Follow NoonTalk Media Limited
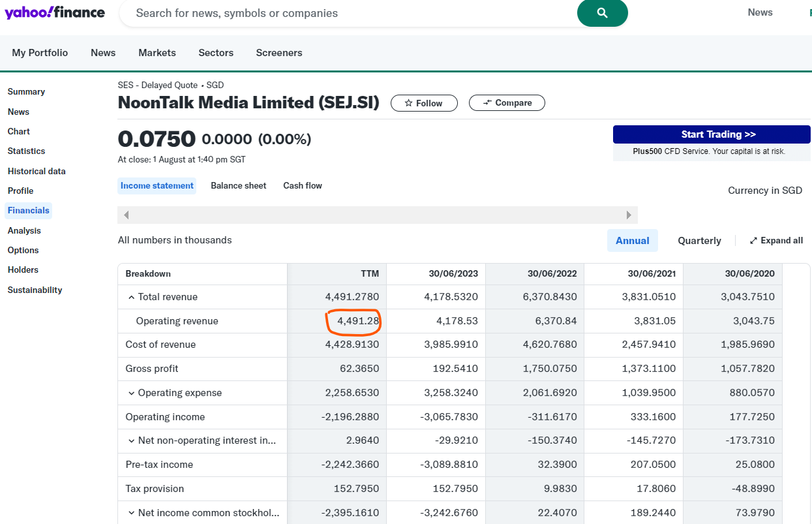The width and height of the screenshot is (812, 524). (x=424, y=103)
